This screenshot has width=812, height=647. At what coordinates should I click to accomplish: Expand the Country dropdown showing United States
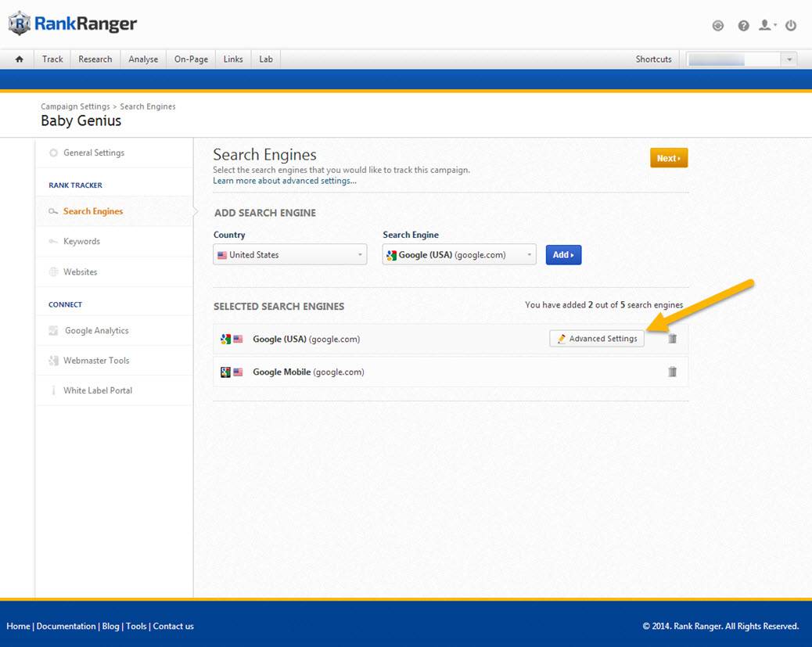tap(289, 255)
